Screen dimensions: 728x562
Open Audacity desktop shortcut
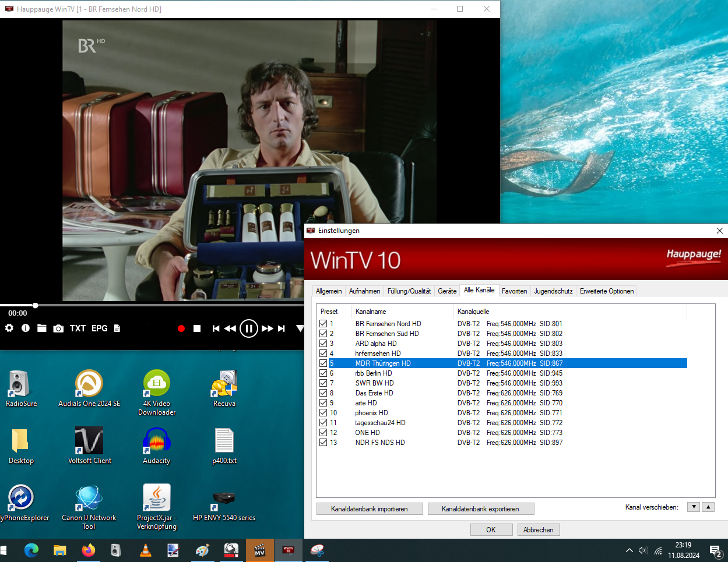(157, 446)
